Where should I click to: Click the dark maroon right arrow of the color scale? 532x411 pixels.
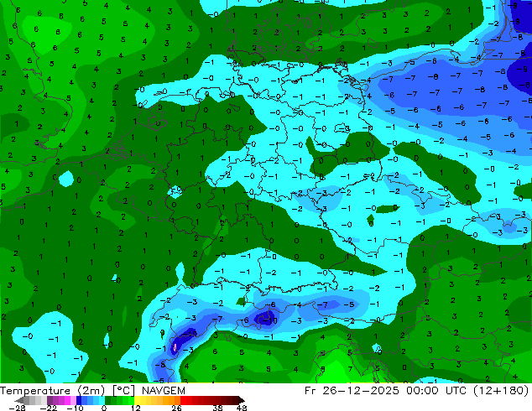pos(241,400)
